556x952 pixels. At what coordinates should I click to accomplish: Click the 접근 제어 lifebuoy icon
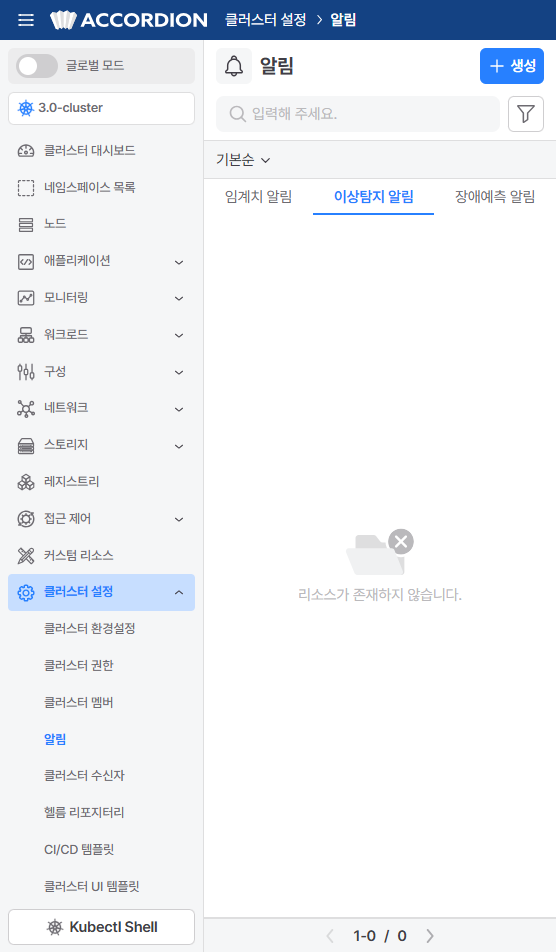tap(25, 519)
